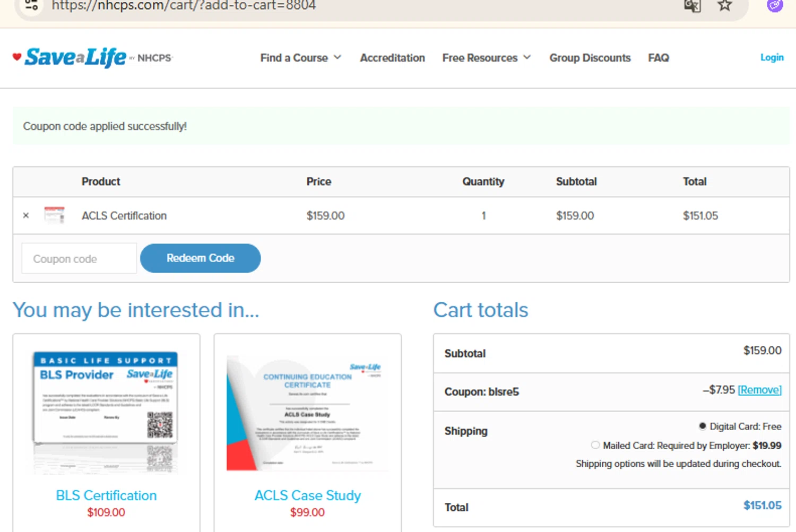This screenshot has width=796, height=532.
Task: Click the 'You may be interested in...' heading
Action: point(136,310)
